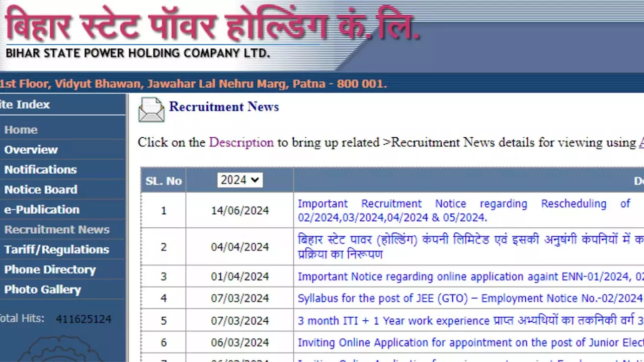Open the Photo Gallery

43,290
